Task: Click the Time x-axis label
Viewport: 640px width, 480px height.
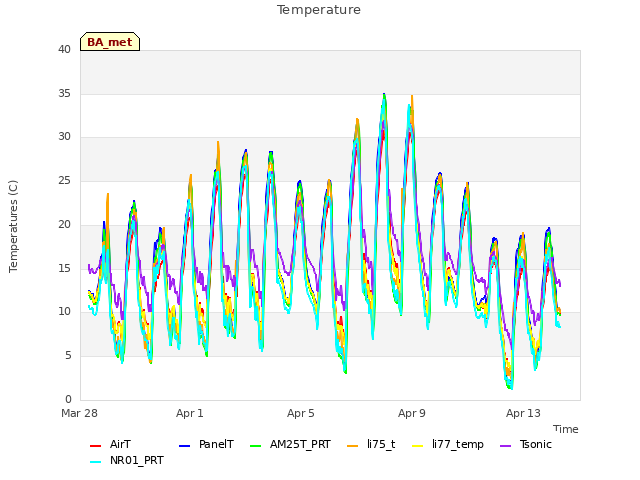Action: (566, 429)
